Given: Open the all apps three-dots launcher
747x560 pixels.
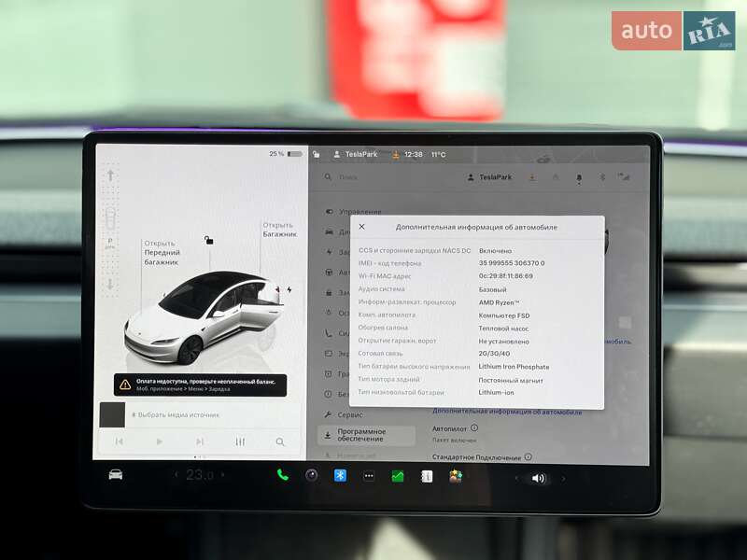Looking at the screenshot, I should [369, 476].
